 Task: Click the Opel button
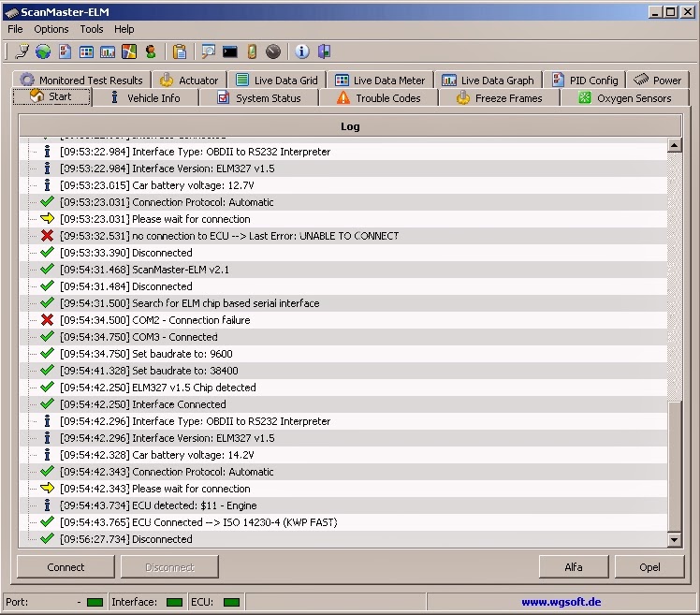pos(649,567)
